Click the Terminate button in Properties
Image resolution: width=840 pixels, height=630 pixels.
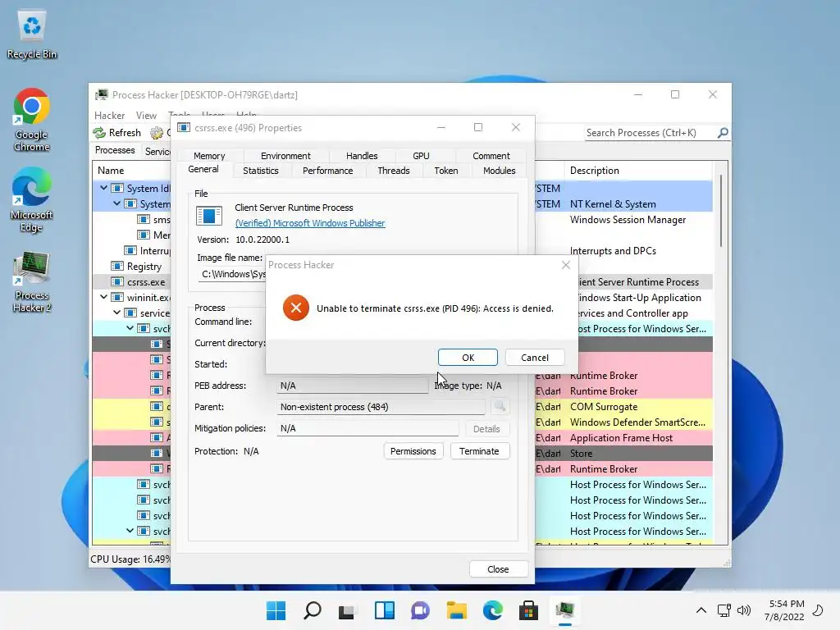479,451
